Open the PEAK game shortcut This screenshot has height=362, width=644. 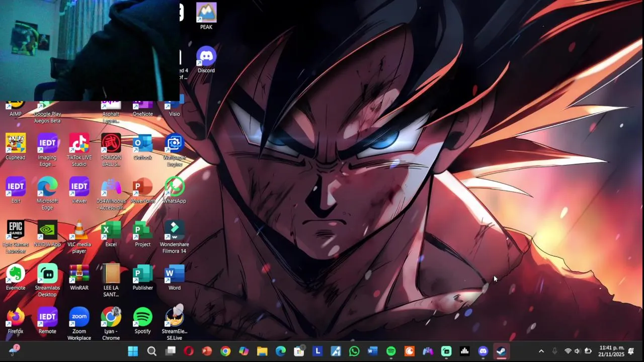click(x=206, y=16)
